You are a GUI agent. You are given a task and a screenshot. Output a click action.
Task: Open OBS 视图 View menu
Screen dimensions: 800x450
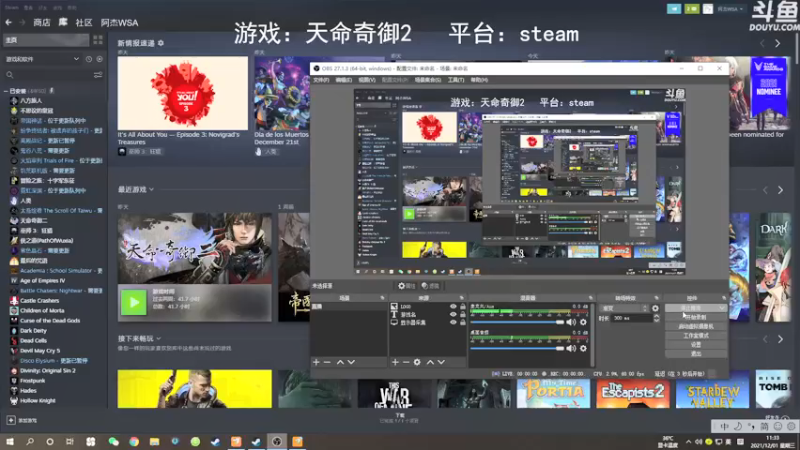(366, 80)
